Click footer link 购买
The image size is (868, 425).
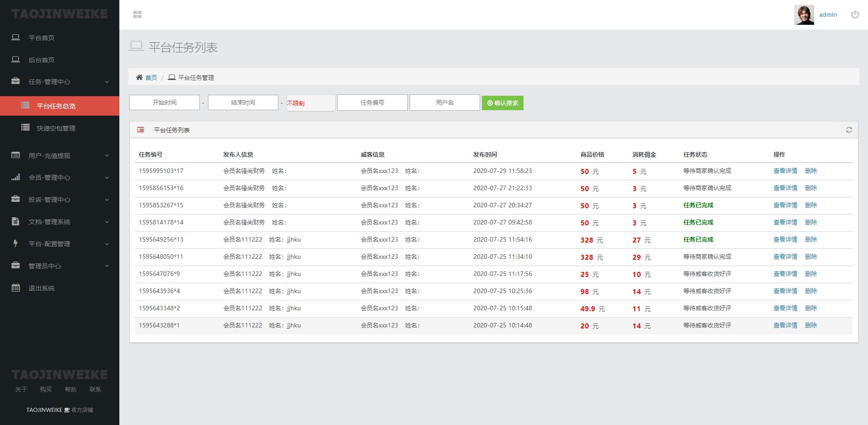(46, 389)
